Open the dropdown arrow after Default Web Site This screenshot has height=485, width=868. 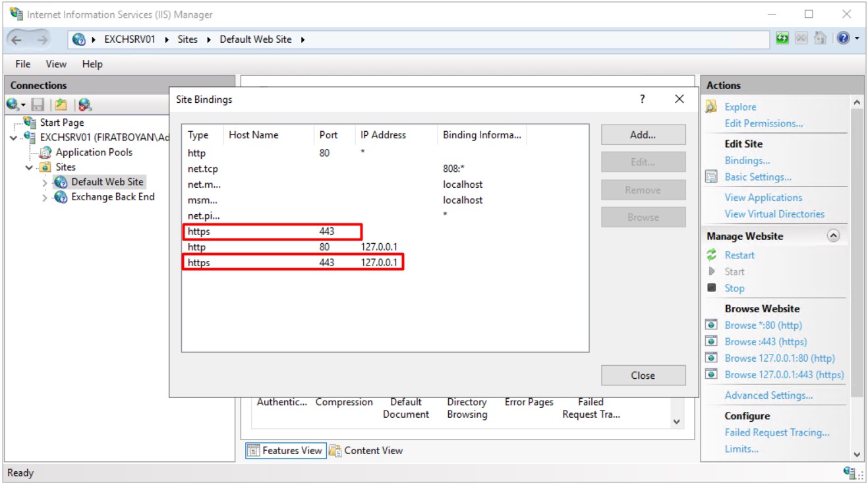click(x=303, y=40)
